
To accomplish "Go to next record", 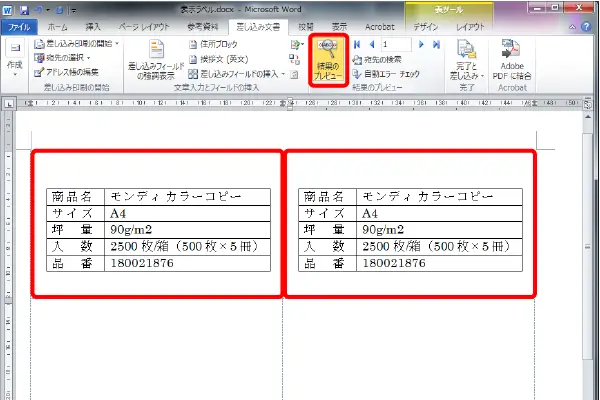I will pyautogui.click(x=421, y=44).
